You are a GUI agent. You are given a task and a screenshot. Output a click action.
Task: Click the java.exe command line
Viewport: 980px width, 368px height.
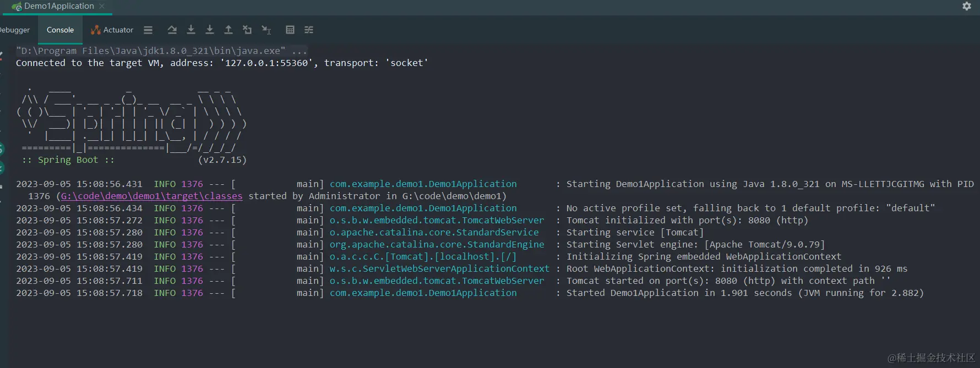point(161,51)
